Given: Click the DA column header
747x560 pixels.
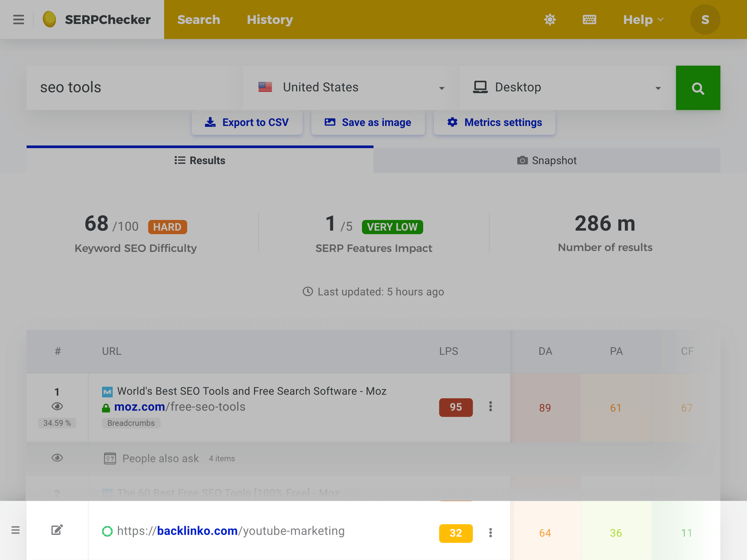Looking at the screenshot, I should 545,351.
